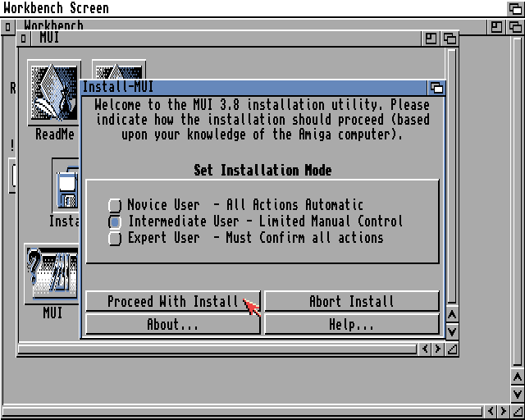
Task: Click the MUI window zoom gadget
Action: coord(431,39)
